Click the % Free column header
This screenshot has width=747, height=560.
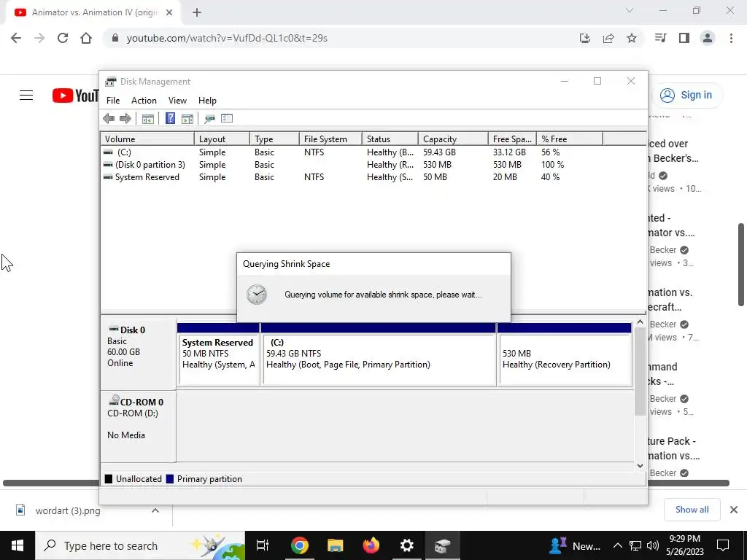pyautogui.click(x=570, y=139)
